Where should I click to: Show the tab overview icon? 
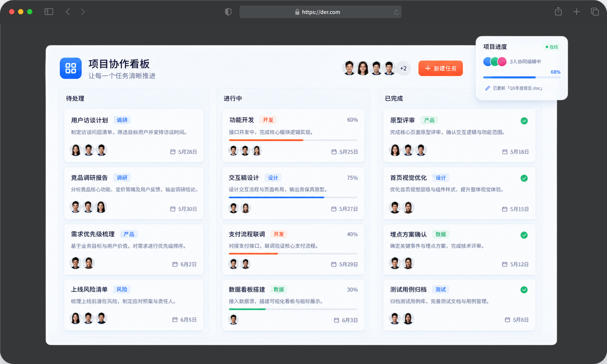click(595, 12)
